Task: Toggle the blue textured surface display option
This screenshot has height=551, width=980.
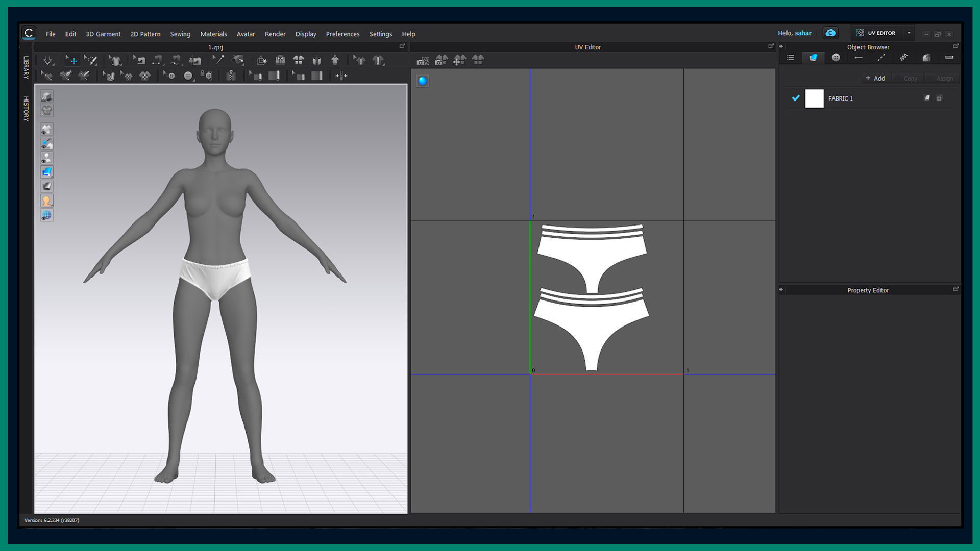Action: 46,172
